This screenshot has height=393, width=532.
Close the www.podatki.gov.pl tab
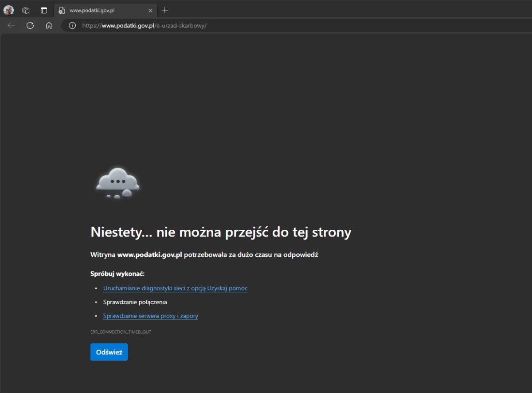[150, 10]
